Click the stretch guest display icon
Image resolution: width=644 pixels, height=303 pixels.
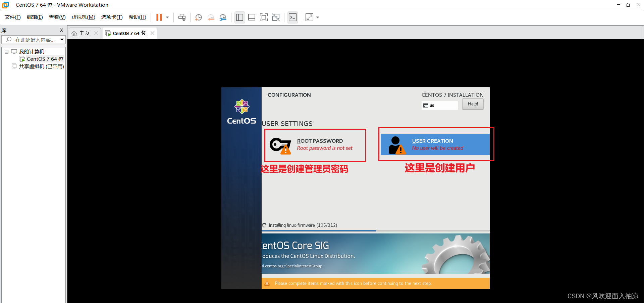[310, 17]
